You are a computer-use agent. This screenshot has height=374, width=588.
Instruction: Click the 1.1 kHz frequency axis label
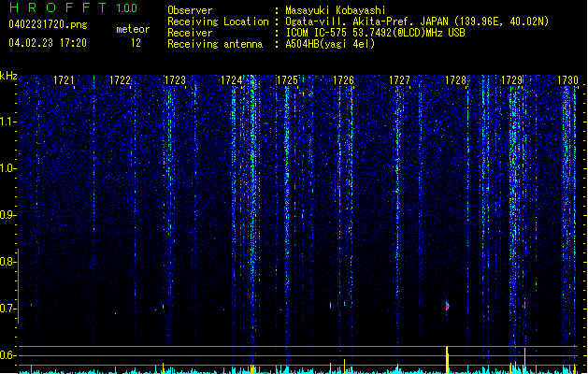click(x=7, y=122)
